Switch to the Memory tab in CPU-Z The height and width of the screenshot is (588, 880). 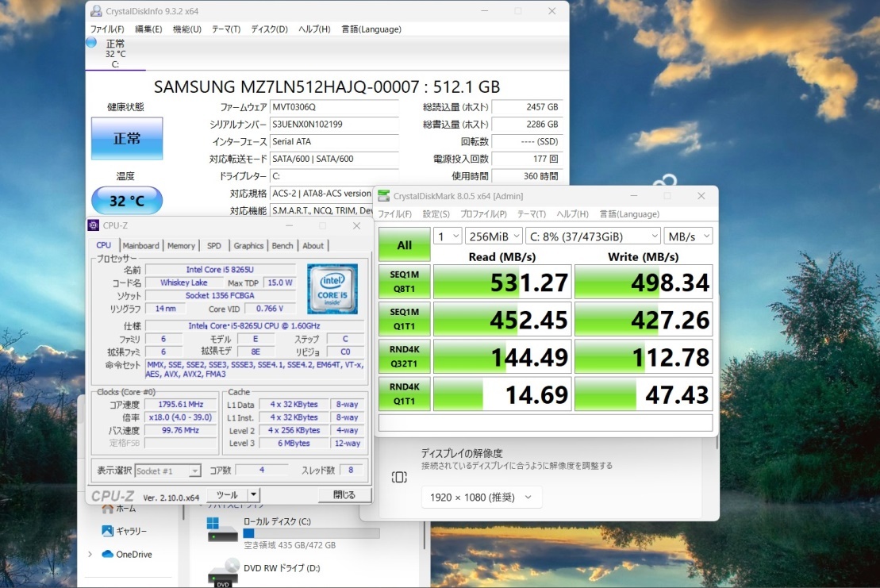click(181, 245)
